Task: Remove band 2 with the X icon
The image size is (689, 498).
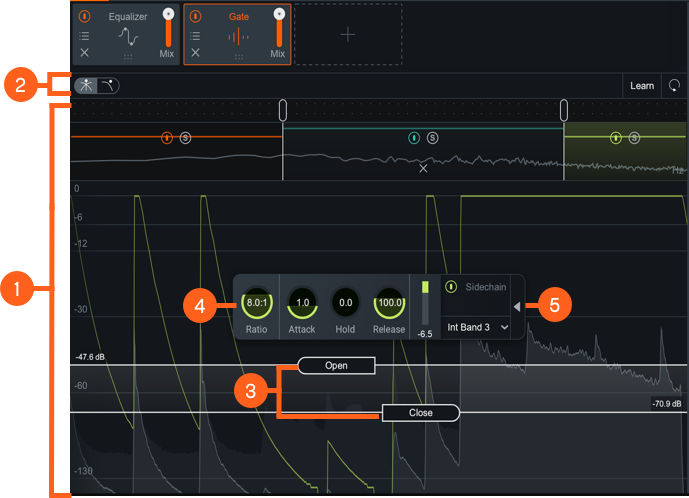Action: coord(423,168)
